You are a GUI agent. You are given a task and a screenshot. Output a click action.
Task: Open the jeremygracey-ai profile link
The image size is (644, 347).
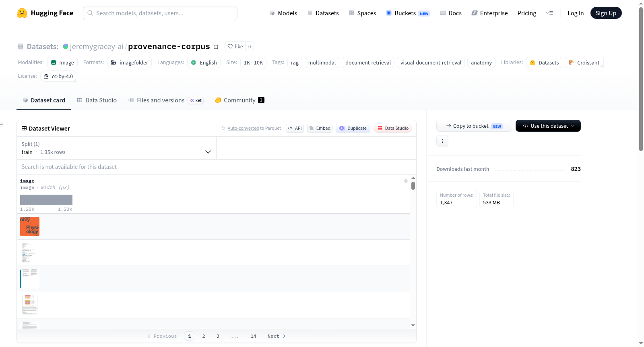97,46
